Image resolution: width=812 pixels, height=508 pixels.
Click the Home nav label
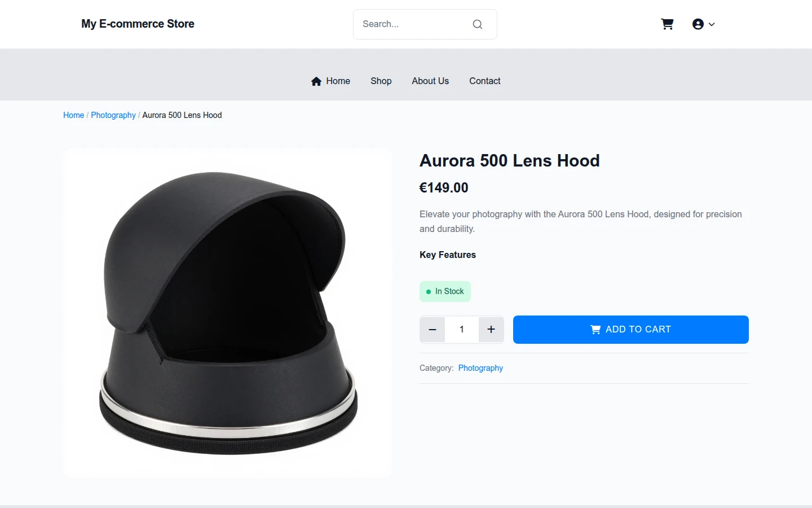click(338, 81)
